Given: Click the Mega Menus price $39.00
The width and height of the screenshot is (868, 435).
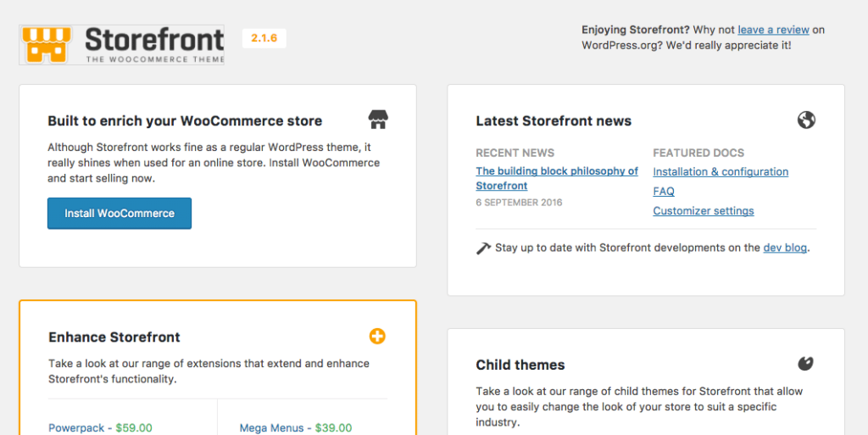Looking at the screenshot, I should pyautogui.click(x=333, y=428).
